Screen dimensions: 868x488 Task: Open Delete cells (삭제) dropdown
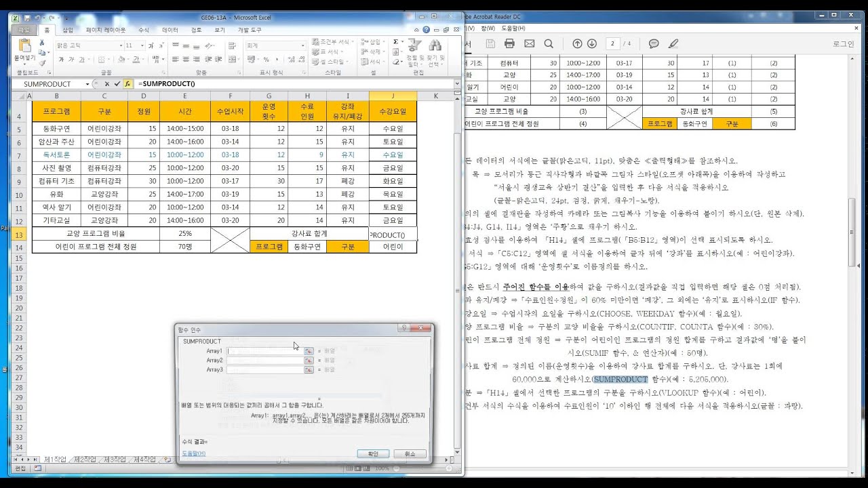(372, 52)
